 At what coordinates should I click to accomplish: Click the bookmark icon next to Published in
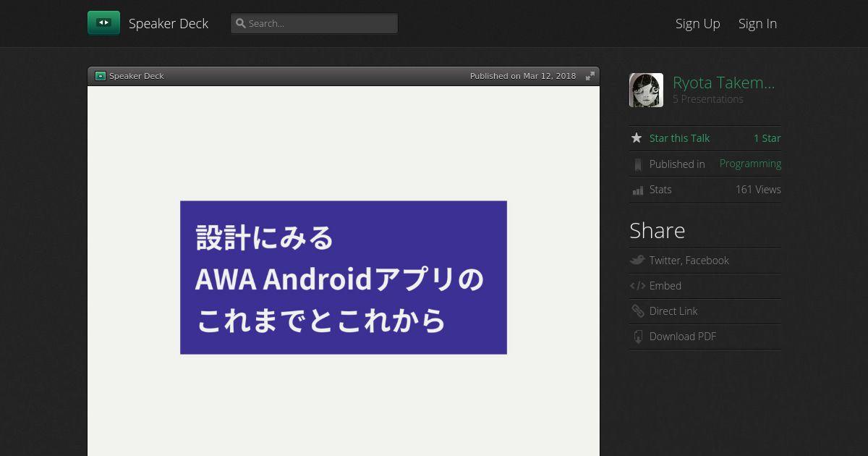tap(637, 164)
